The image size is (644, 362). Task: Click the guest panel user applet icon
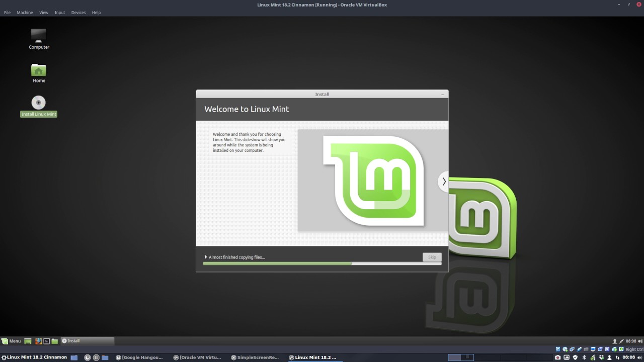pyautogui.click(x=615, y=341)
